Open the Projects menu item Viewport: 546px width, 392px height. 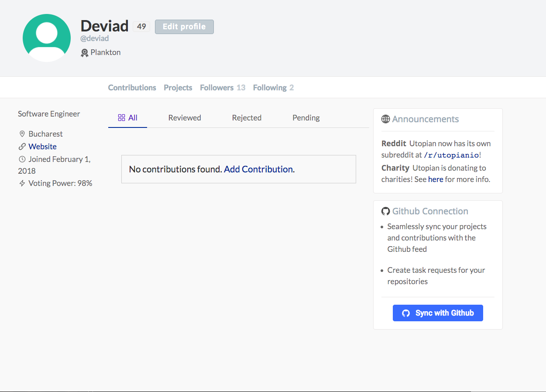[178, 88]
